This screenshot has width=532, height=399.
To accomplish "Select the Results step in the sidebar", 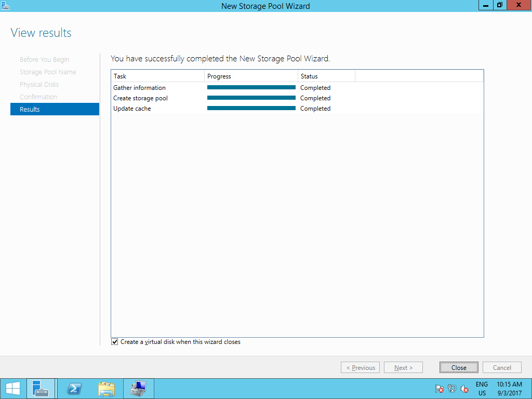I will pyautogui.click(x=30, y=109).
